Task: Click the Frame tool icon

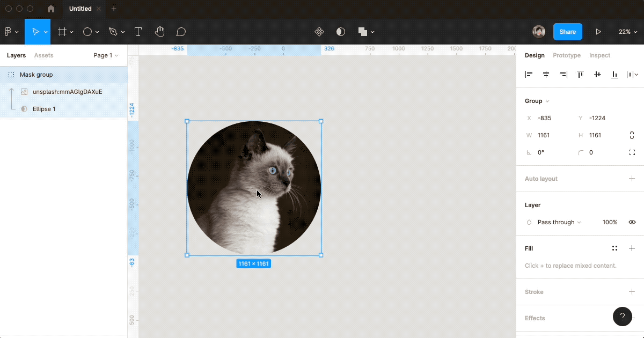Action: click(x=62, y=32)
